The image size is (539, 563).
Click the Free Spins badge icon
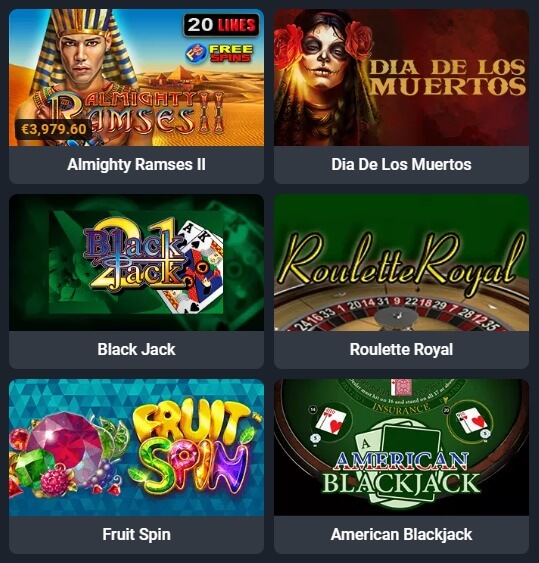(x=219, y=53)
